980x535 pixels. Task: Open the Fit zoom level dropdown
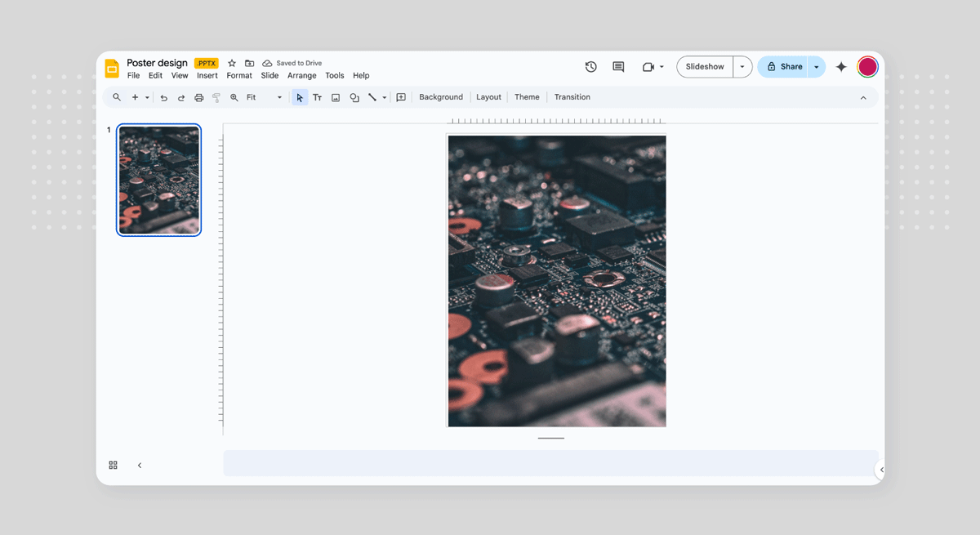(x=264, y=97)
